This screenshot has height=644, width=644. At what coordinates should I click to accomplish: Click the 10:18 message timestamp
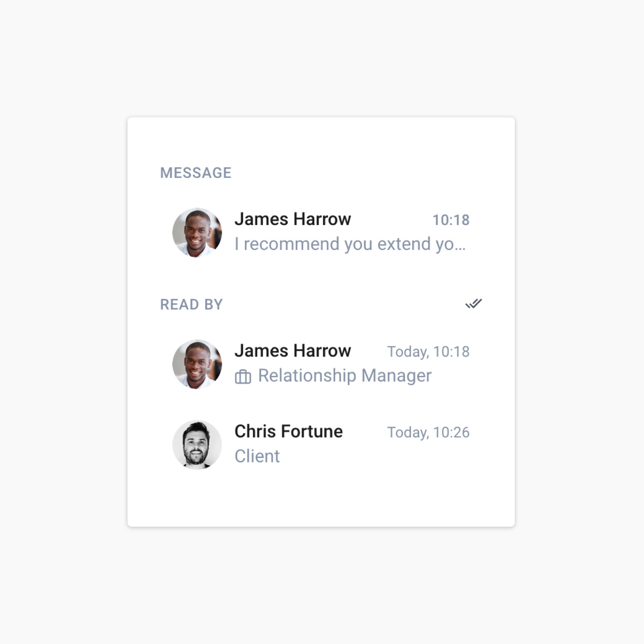[x=451, y=220]
